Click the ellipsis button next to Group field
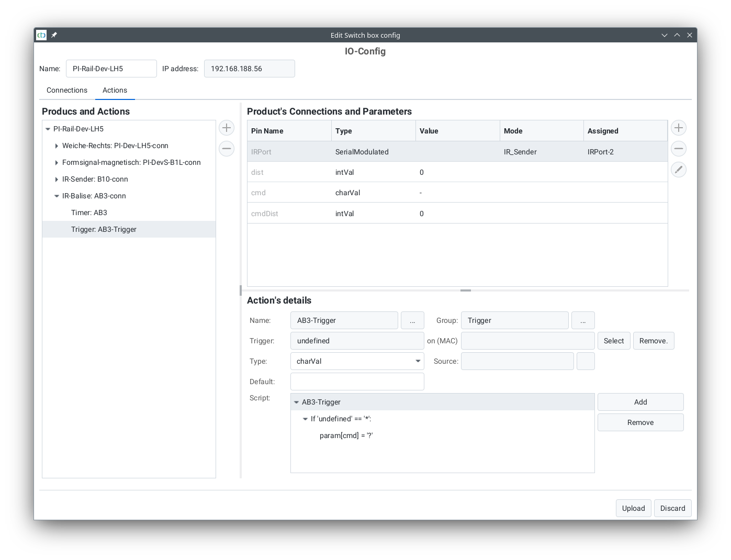This screenshot has width=731, height=560. pyautogui.click(x=583, y=320)
